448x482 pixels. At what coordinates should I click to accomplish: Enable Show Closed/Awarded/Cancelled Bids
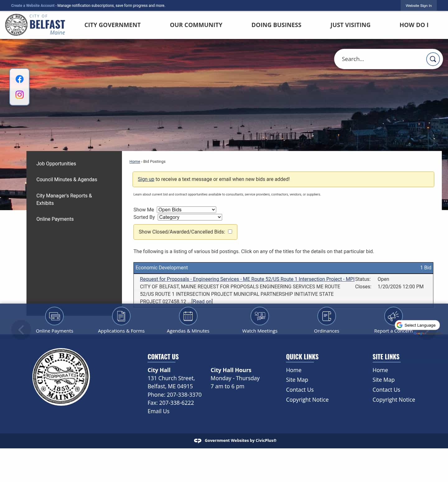230,231
